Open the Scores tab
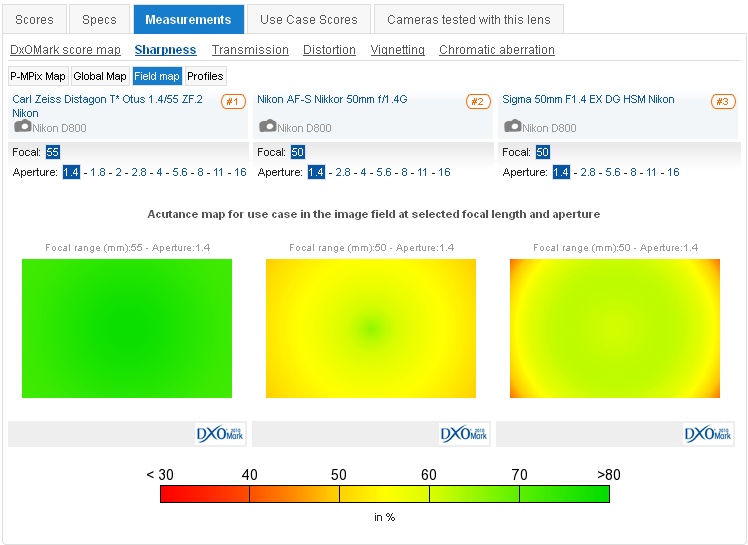Viewport: 748px width, 545px height. pos(34,20)
